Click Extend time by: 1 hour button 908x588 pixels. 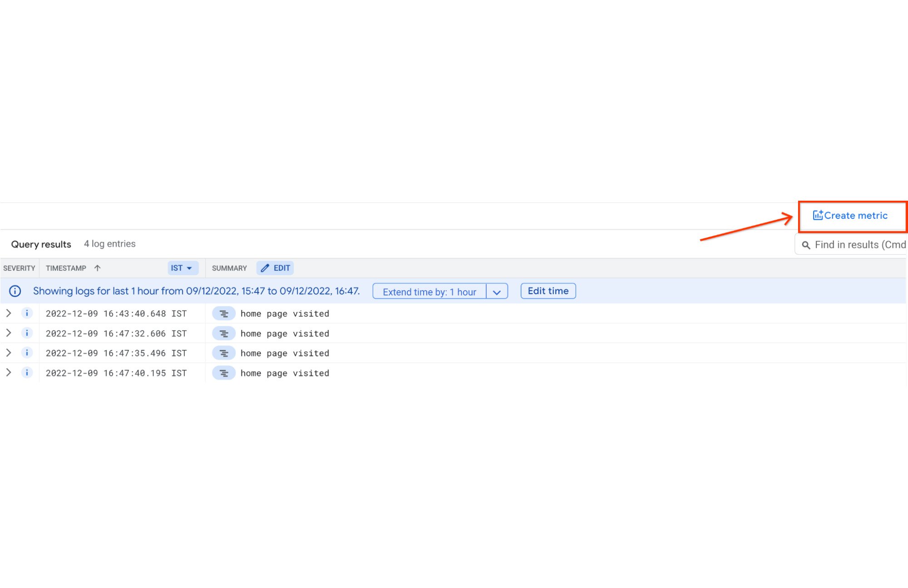click(x=429, y=292)
